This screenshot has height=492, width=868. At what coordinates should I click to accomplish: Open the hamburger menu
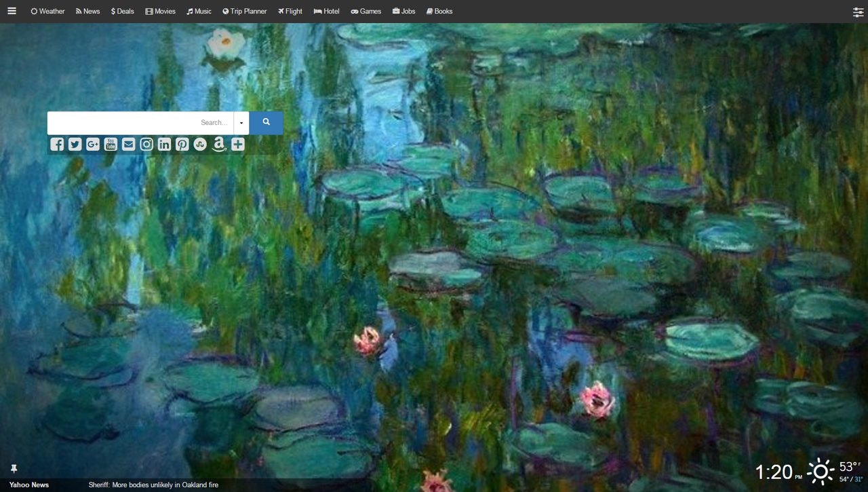[x=12, y=11]
